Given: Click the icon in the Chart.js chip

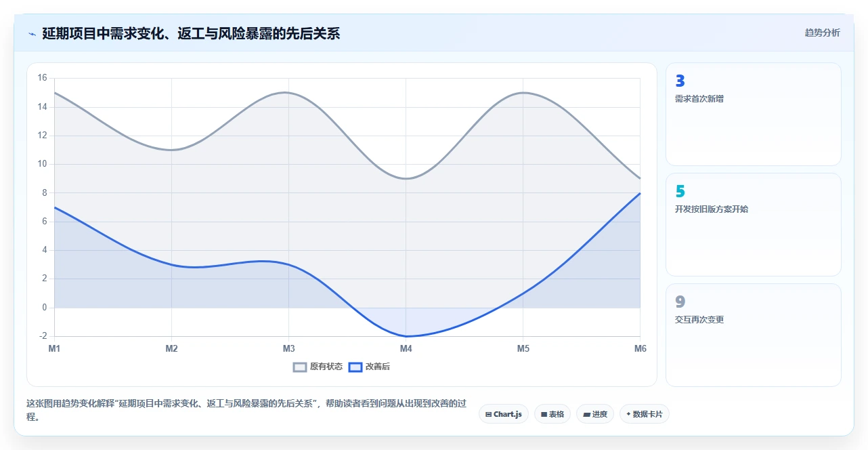Looking at the screenshot, I should 488,414.
